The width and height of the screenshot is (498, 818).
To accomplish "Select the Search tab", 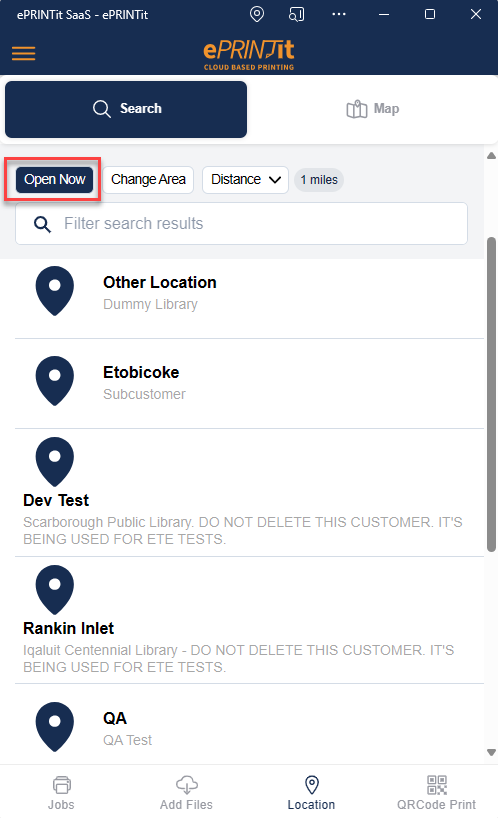I will [x=126, y=109].
